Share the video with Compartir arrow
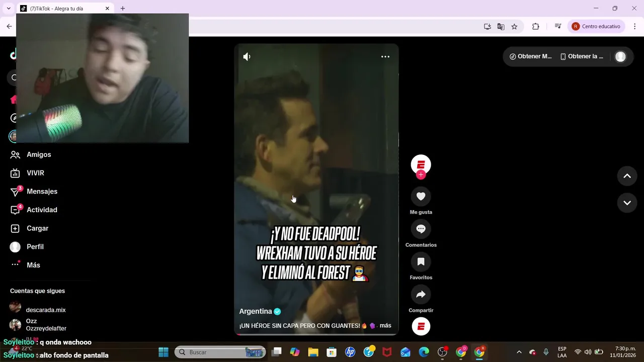The image size is (644, 362). (x=421, y=295)
